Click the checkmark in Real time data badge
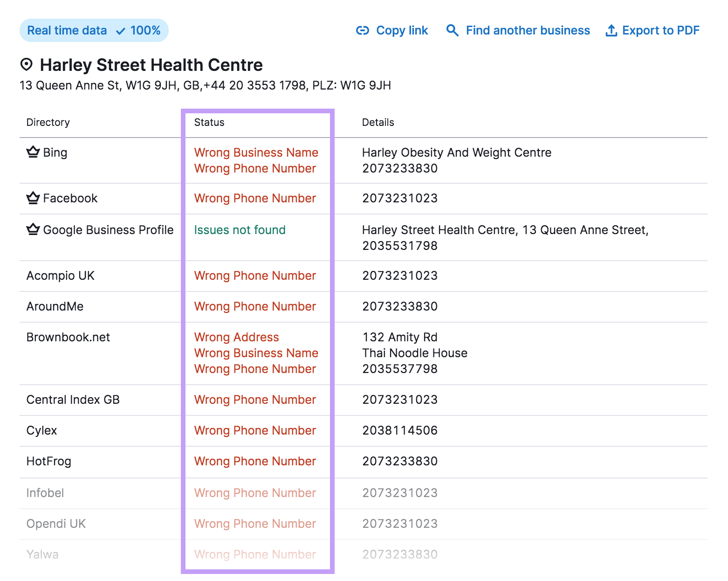Screen dimensions: 728x581 point(121,31)
